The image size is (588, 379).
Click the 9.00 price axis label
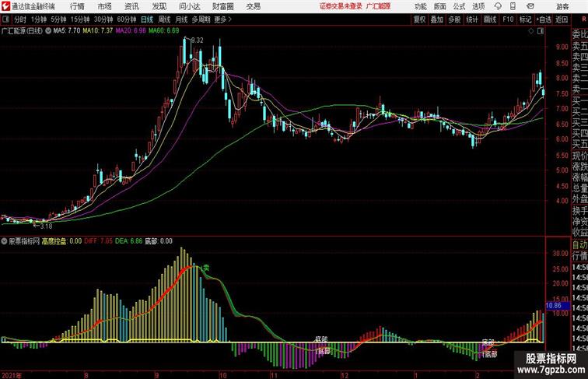(562, 47)
